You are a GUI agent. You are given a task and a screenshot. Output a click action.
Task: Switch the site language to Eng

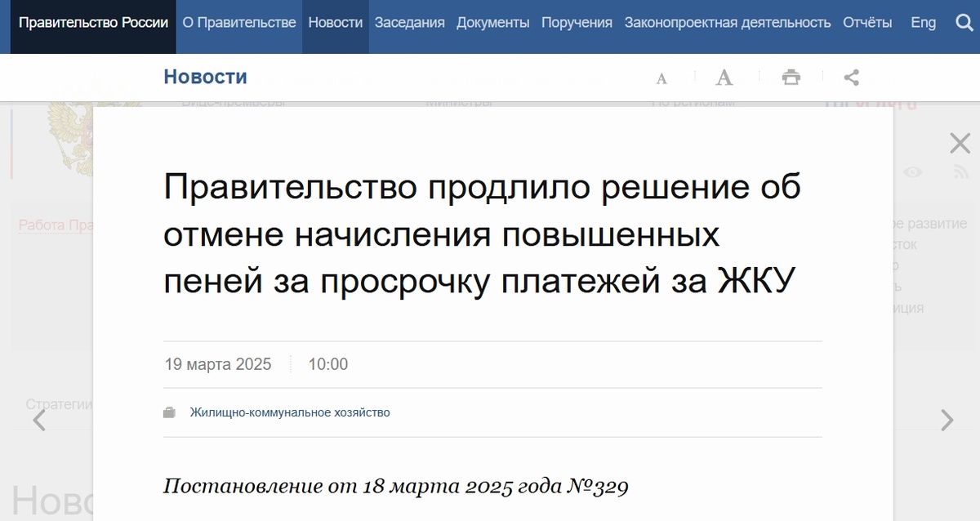[x=923, y=22]
